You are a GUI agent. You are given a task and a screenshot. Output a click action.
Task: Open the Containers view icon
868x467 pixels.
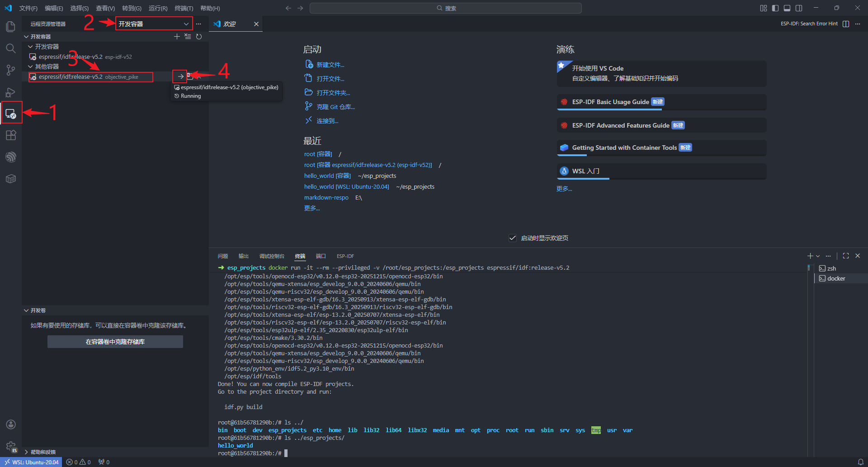pyautogui.click(x=11, y=179)
